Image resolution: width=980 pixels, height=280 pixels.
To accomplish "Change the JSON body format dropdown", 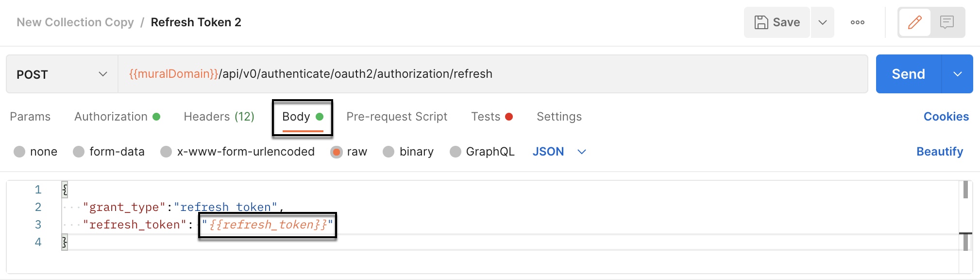I will pos(559,152).
